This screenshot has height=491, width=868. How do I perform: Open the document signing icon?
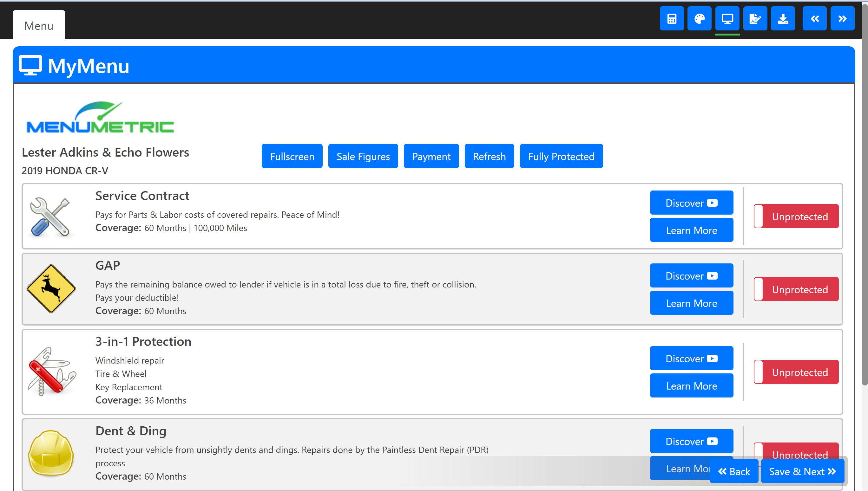pos(755,19)
